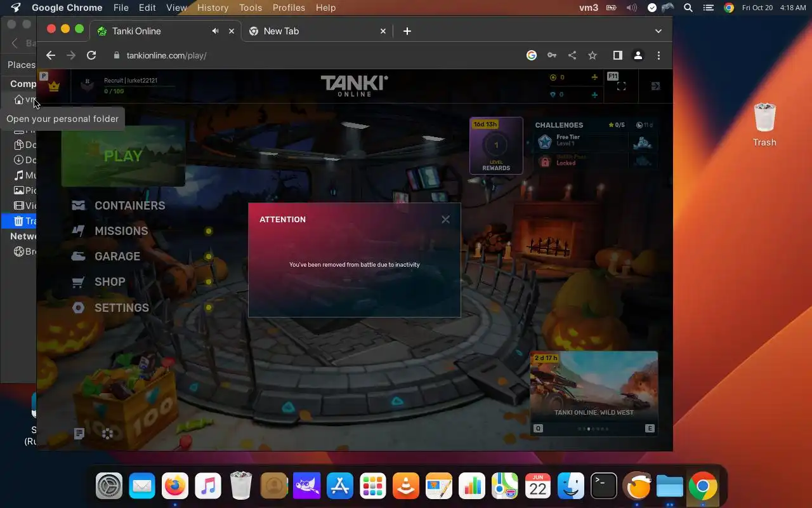812x508 pixels.
Task: Click the Locked Battle Pass row
Action: [597, 161]
